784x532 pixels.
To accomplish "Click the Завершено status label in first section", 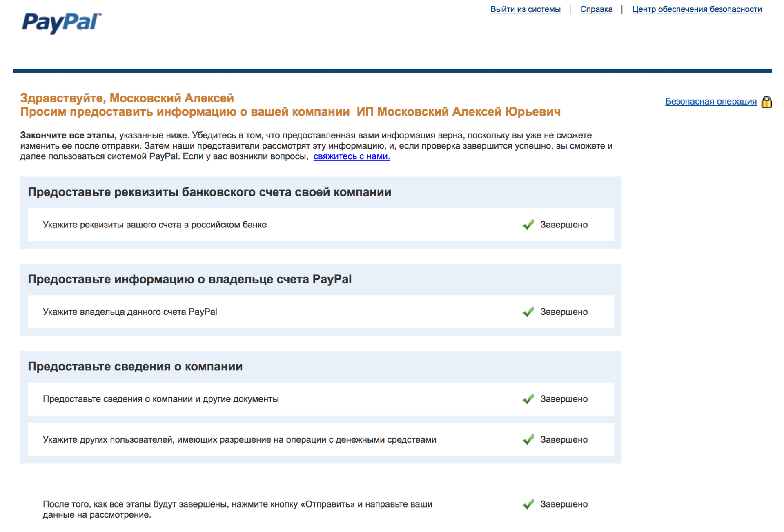I will [564, 224].
